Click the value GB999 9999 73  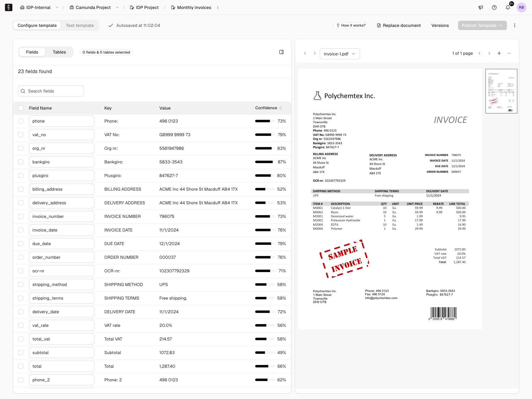point(175,135)
